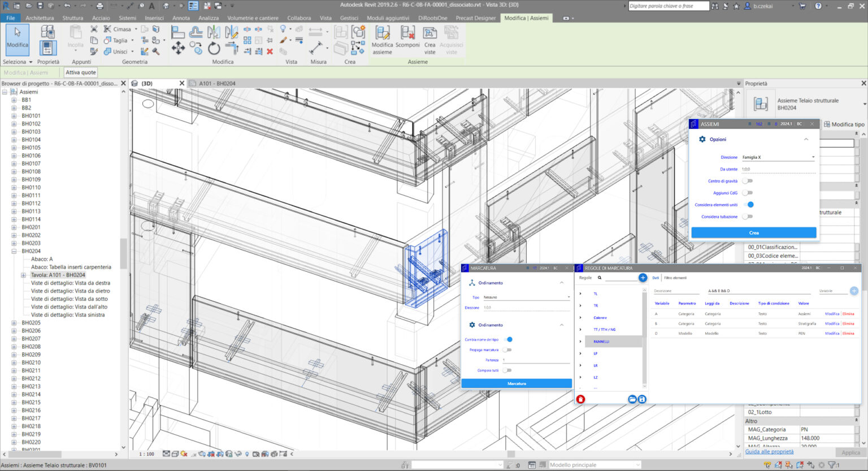Viewport: 868px width, 471px height.
Task: Enable the Centro di gravità toggle
Action: click(x=747, y=180)
